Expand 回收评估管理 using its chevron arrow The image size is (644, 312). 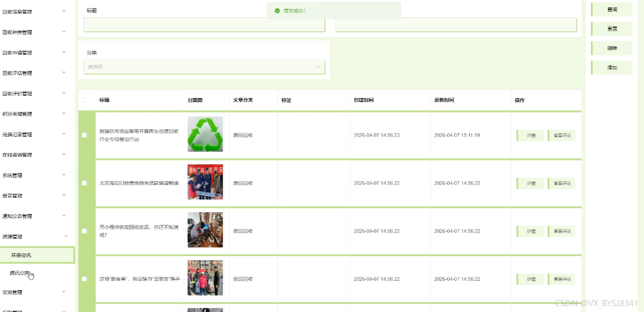63,73
